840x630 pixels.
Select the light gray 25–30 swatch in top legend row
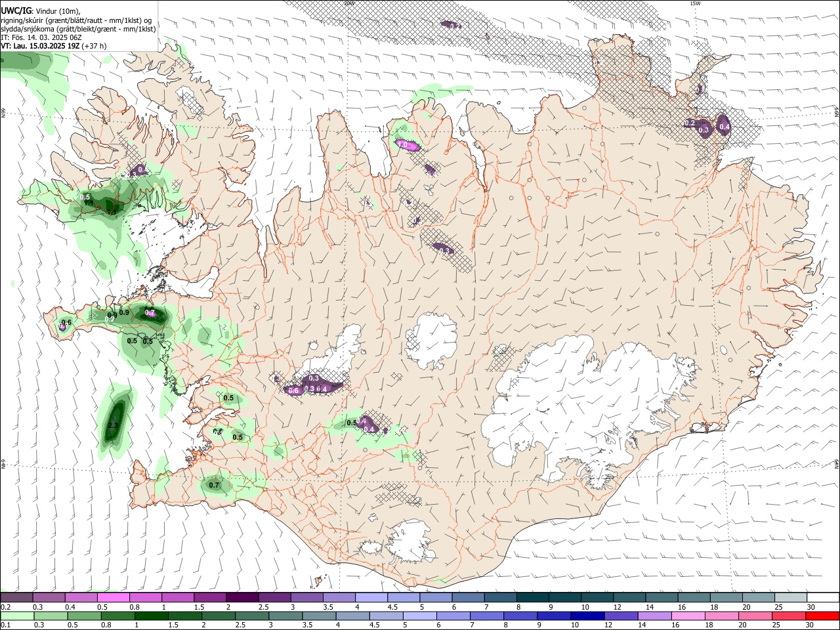point(791,597)
